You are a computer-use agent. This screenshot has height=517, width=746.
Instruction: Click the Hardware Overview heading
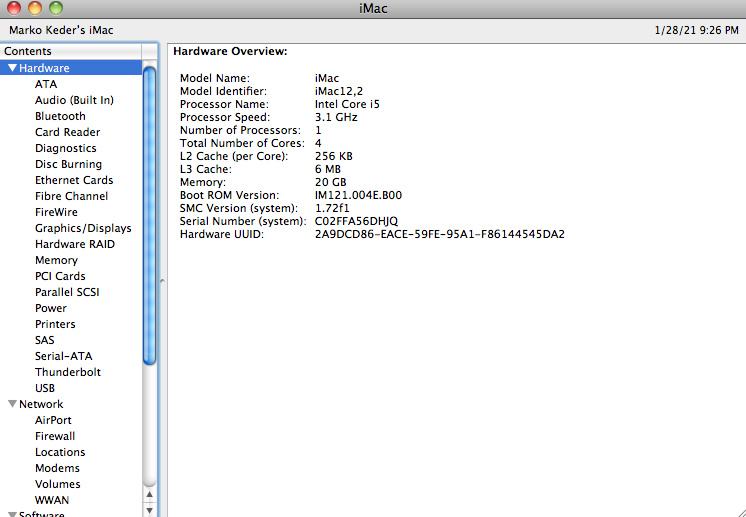[x=230, y=51]
